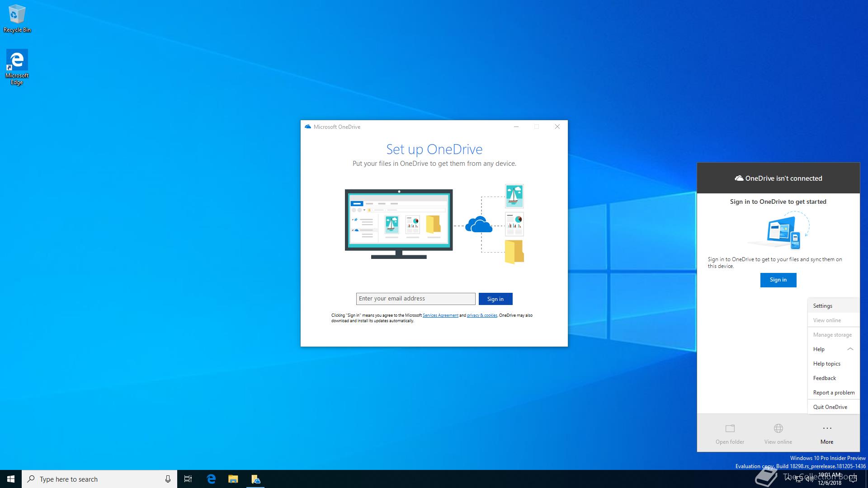
Task: Click the 'Set up OneDrive' heading
Action: [434, 149]
